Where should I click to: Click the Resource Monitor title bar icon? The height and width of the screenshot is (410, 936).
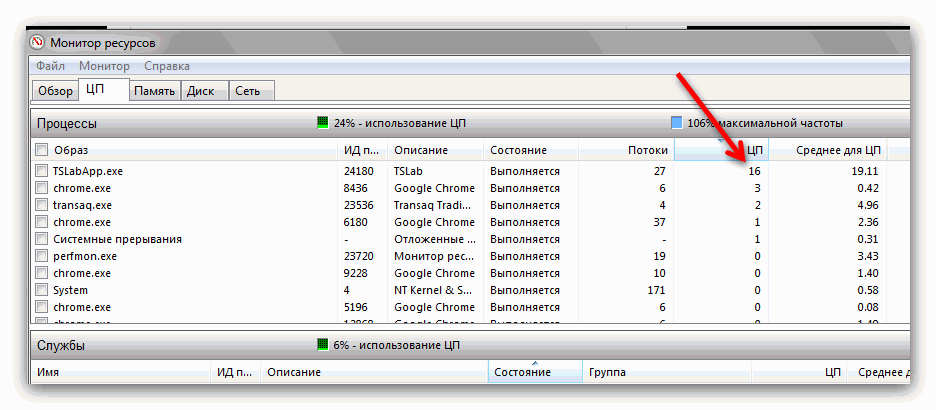point(38,43)
